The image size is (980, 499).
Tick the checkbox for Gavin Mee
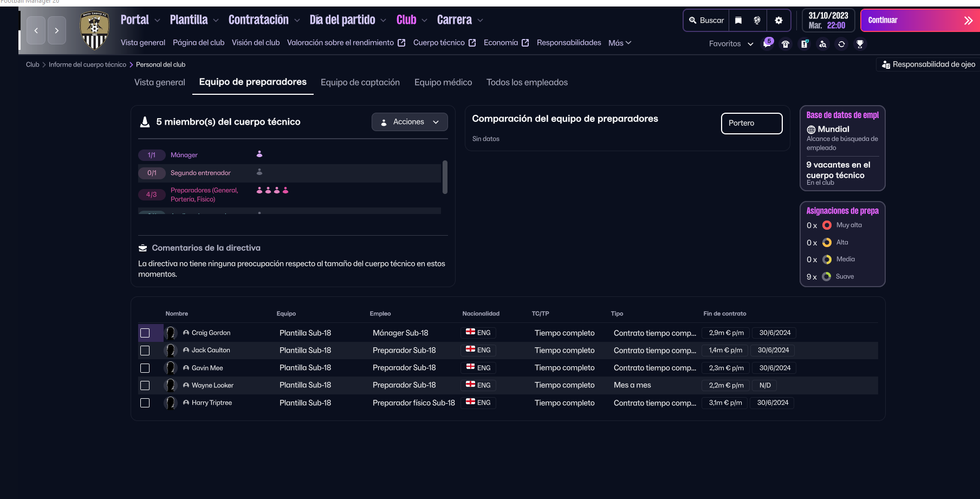[x=145, y=368]
